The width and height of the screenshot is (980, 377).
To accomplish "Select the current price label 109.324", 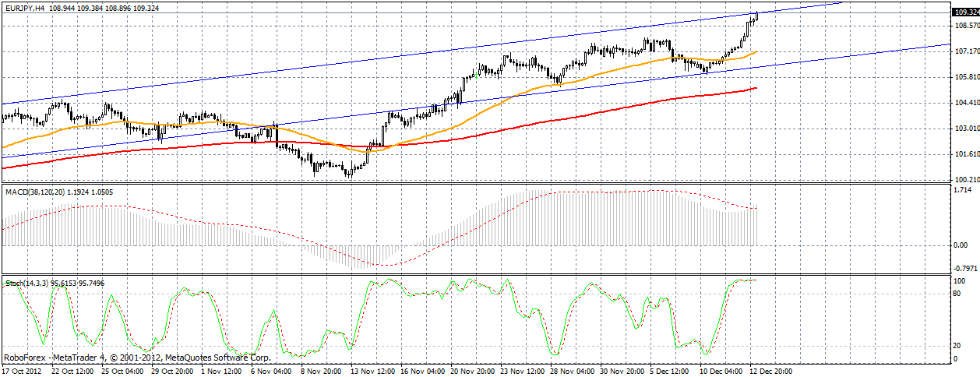I will (966, 12).
